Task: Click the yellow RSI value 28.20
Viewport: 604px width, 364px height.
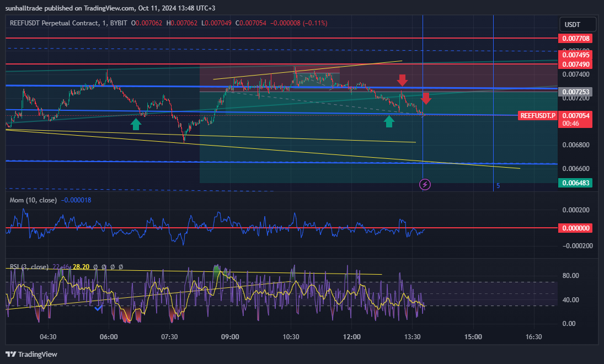Action: [x=81, y=266]
